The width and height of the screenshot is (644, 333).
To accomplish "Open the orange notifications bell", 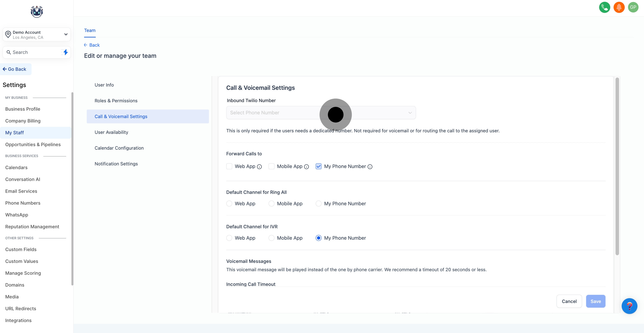I will 619,7.
